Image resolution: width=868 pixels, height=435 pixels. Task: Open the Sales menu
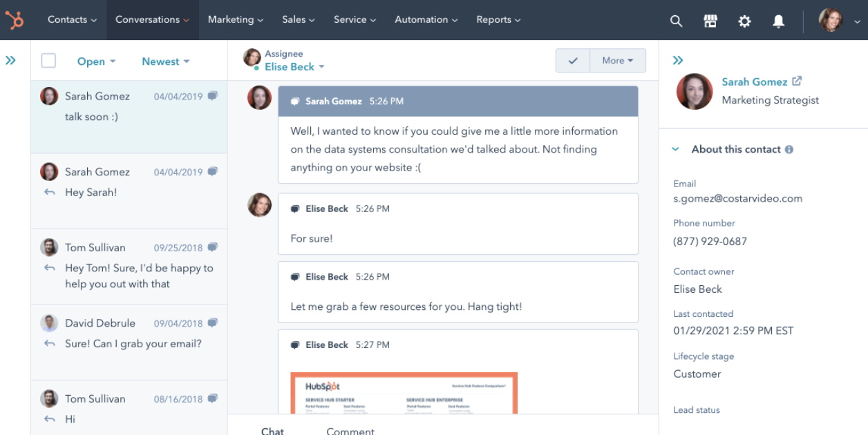pos(299,19)
